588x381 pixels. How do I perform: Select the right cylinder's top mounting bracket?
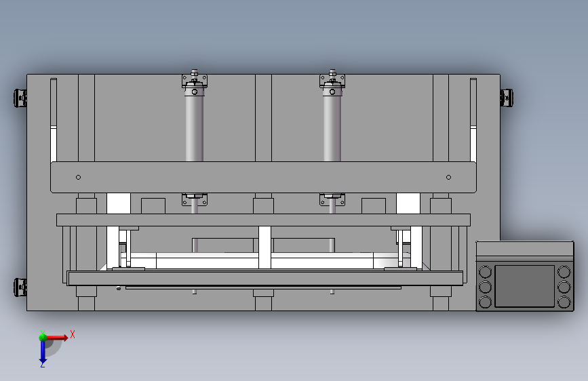pyautogui.click(x=332, y=79)
